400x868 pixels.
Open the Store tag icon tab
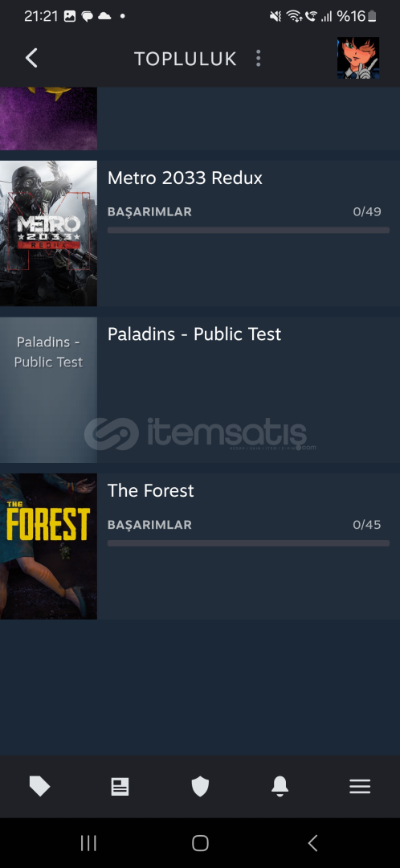pos(40,786)
